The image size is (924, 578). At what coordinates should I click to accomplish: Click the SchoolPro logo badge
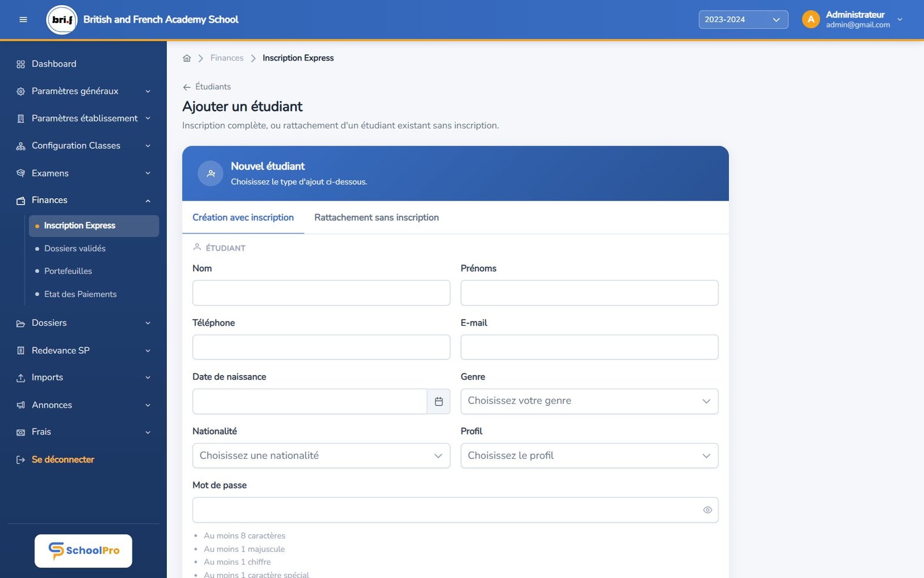point(83,551)
